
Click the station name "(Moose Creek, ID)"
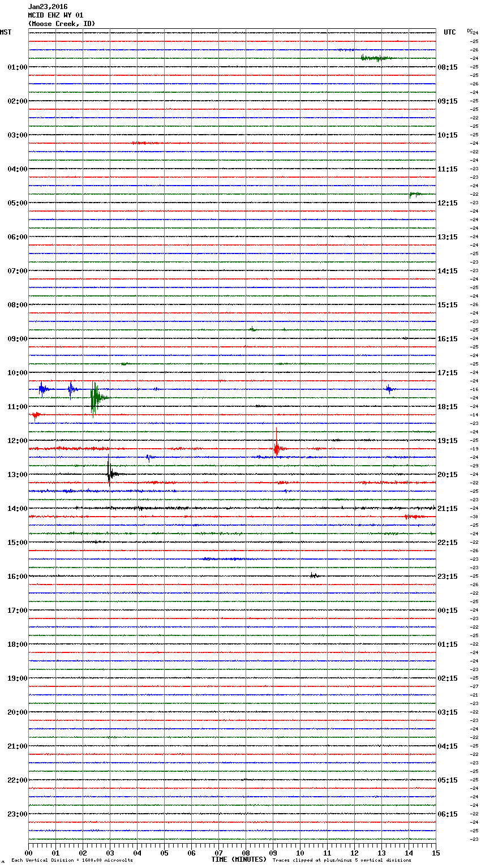62,24
